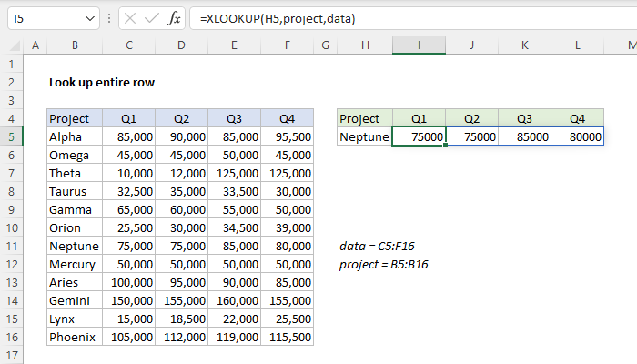Select the 'Neptune' cell in column B
This screenshot has height=364, width=637.
click(x=75, y=247)
